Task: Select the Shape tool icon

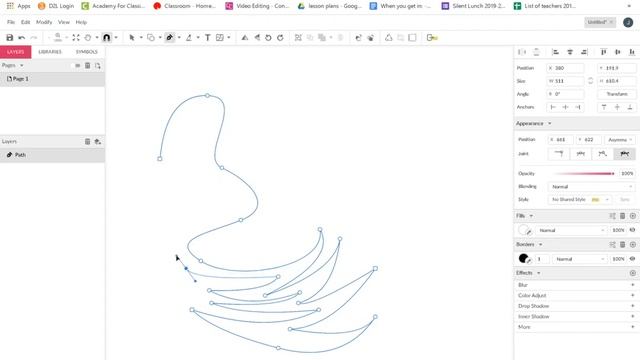Action: point(151,38)
